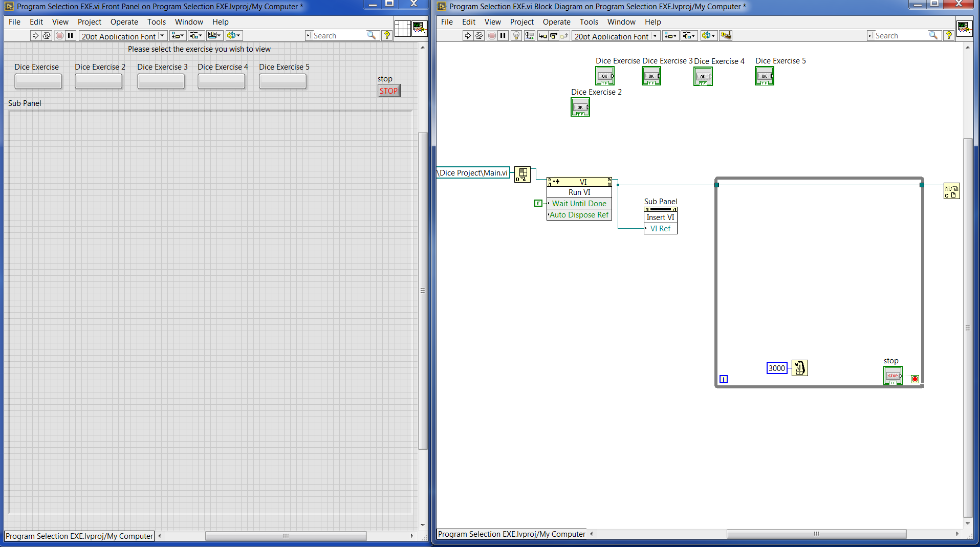Image resolution: width=980 pixels, height=547 pixels.
Task: Click Pause in Block Diagram toolbar
Action: pos(503,35)
